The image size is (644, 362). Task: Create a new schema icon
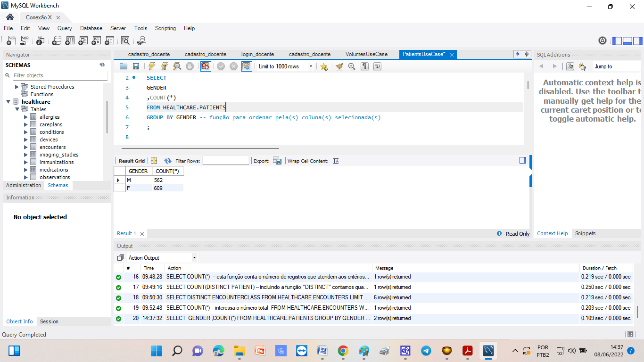[57, 41]
